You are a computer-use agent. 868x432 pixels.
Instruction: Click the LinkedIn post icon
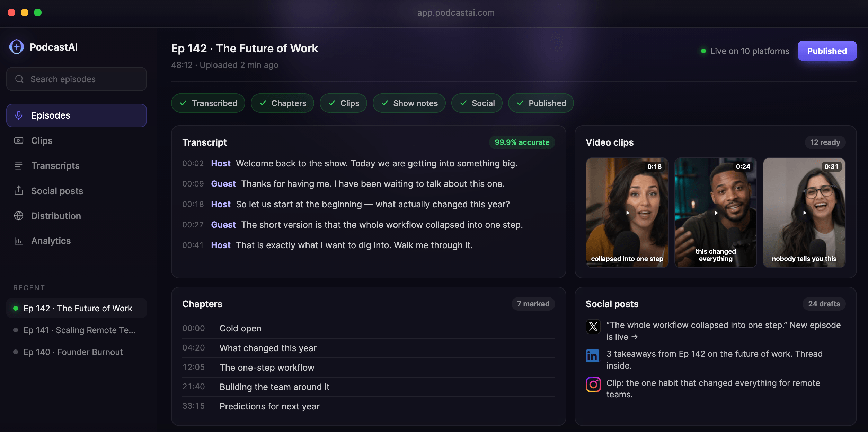click(593, 355)
